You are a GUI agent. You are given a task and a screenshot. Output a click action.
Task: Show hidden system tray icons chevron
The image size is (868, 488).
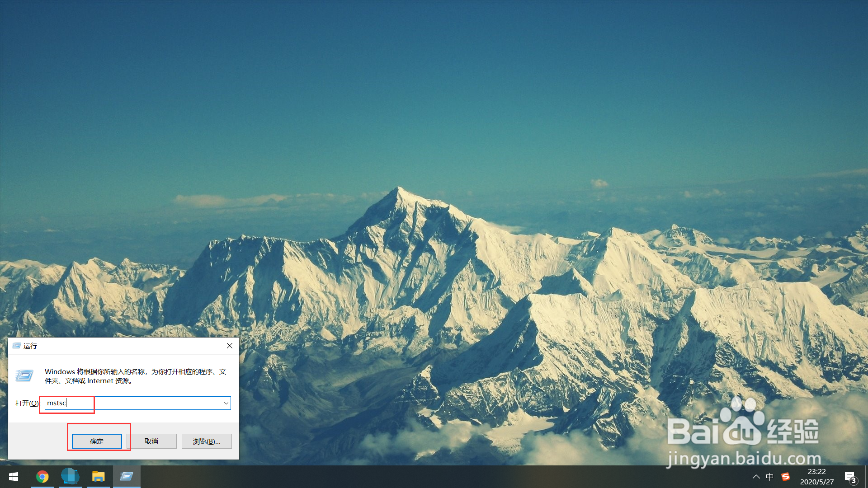[756, 477]
